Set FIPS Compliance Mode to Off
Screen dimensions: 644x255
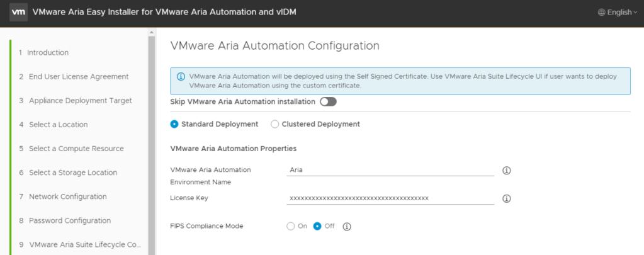tap(317, 227)
